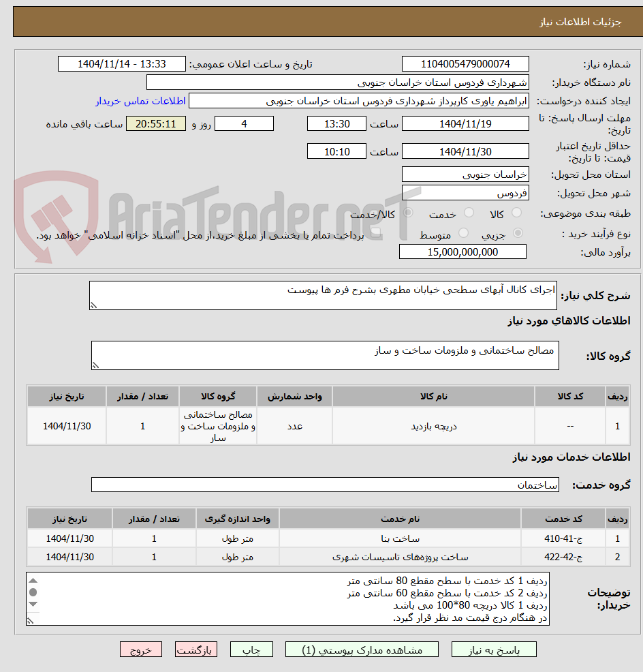Click the پاسخ به نیاز button
The width and height of the screenshot is (643, 672).
(x=494, y=650)
